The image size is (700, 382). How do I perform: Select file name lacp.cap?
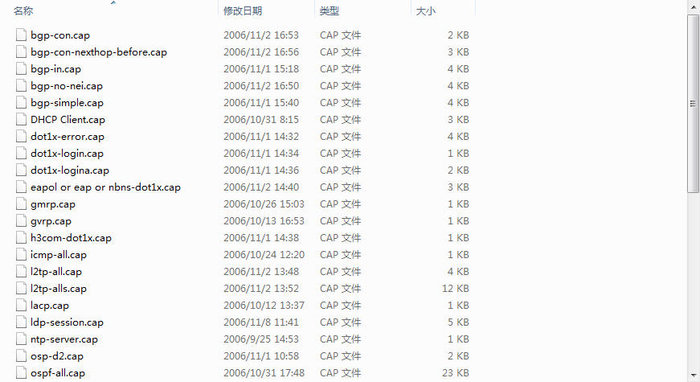50,306
